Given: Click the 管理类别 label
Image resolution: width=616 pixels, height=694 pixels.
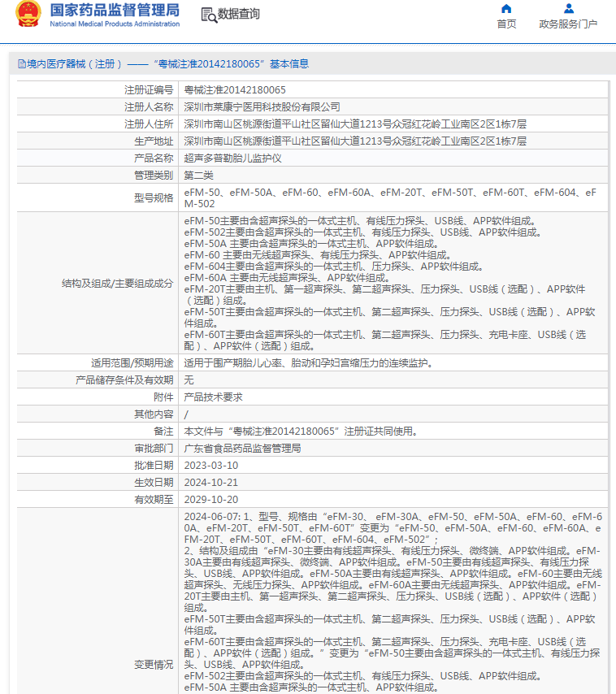Looking at the screenshot, I should tap(154, 176).
